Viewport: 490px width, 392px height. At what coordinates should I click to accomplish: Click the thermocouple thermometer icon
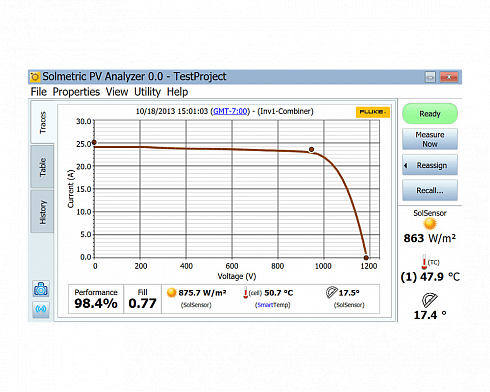coord(424,262)
